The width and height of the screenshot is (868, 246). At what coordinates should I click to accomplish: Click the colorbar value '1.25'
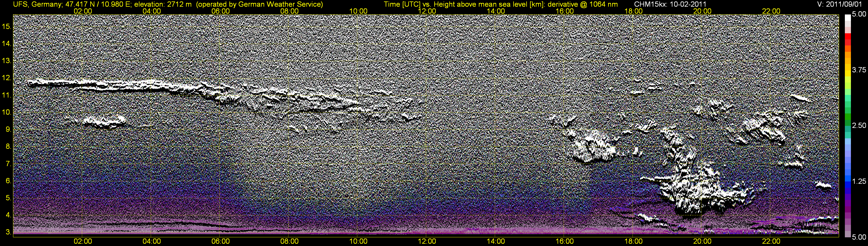[x=859, y=181]
